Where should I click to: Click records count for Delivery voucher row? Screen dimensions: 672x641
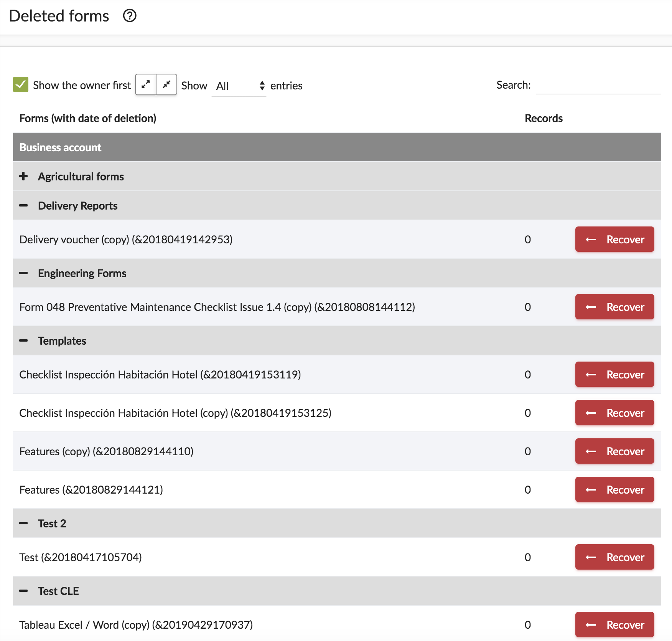click(528, 240)
